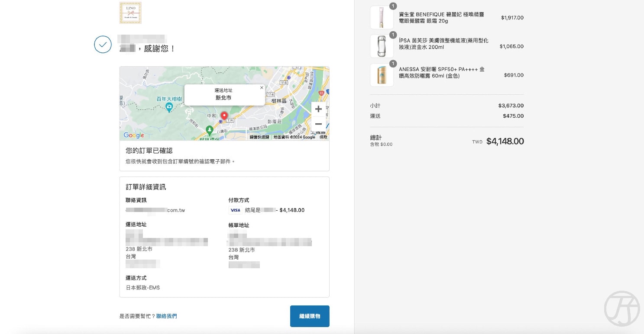Screen dimensions: 644x334
Task: Click the 聯絡我們 link
Action: click(x=167, y=316)
